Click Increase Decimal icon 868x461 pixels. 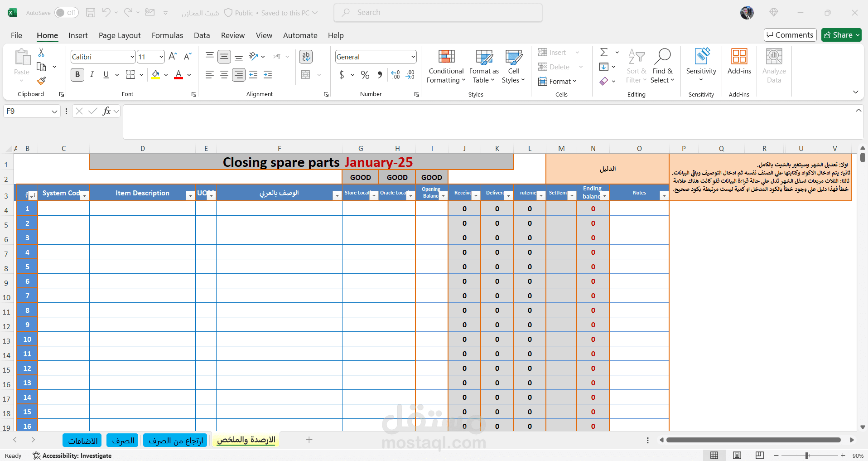click(395, 75)
